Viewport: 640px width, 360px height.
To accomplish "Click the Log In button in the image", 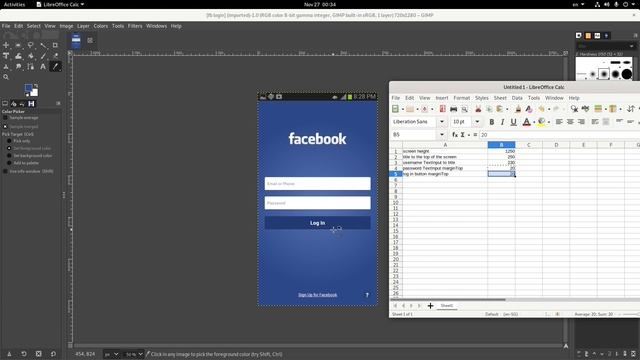I will coord(318,223).
